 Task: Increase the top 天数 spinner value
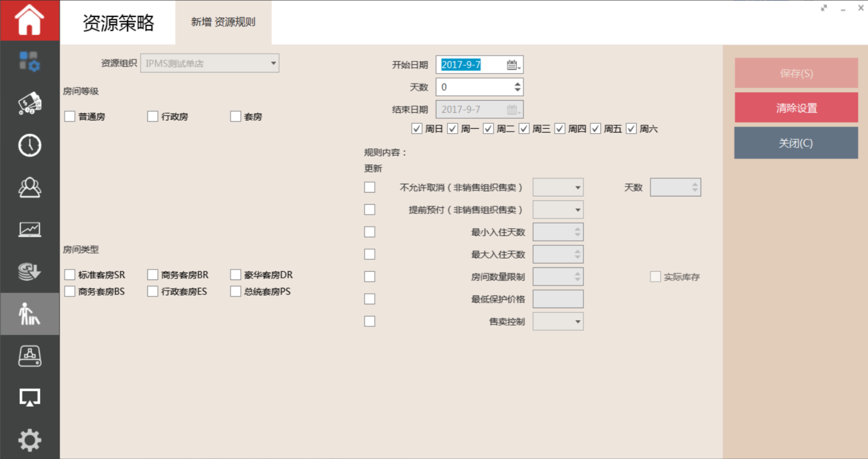point(517,84)
